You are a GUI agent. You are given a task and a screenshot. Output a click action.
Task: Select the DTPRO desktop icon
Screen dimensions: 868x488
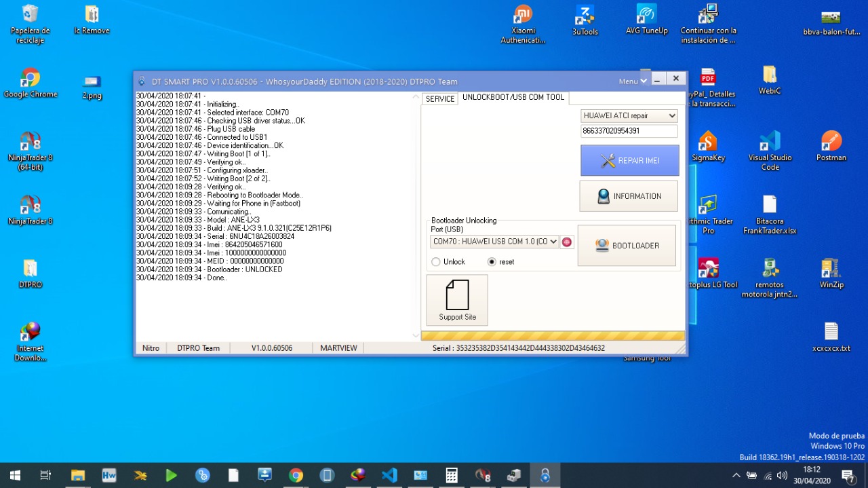point(31,274)
